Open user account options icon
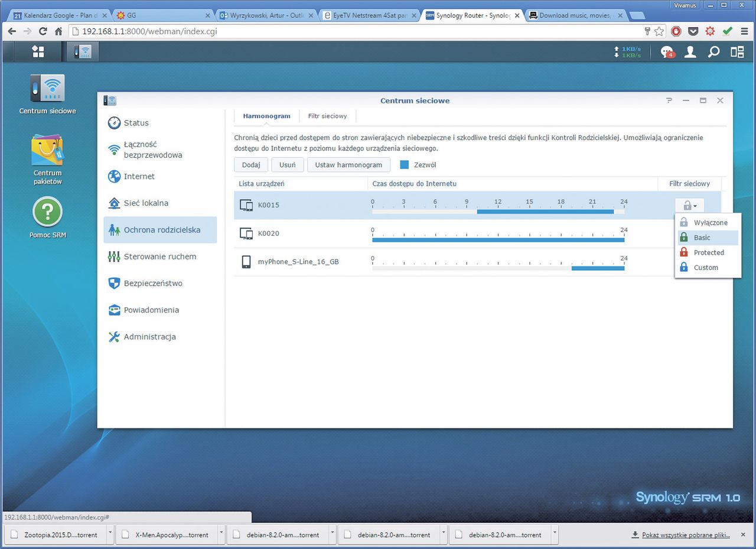 [x=690, y=52]
